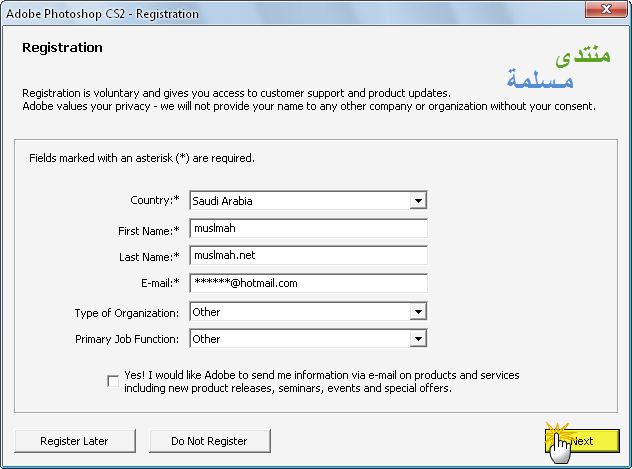Viewport: 632px width, 469px height.
Task: Click the required fields asterisk notice
Action: pyautogui.click(x=142, y=158)
